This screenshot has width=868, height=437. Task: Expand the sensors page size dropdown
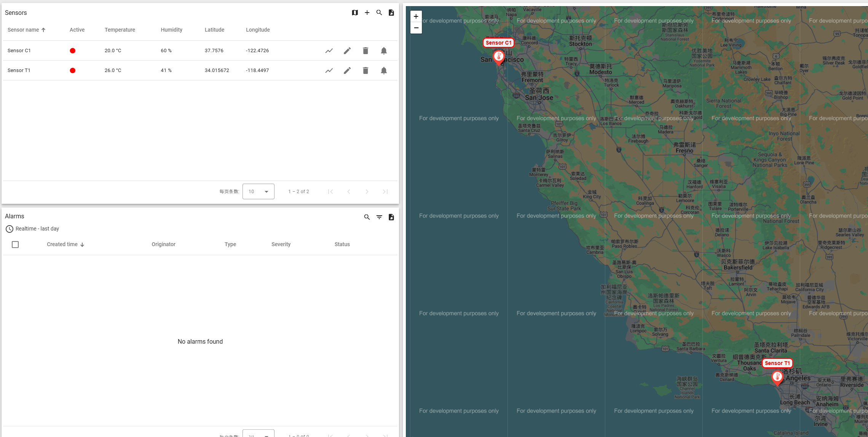coord(258,192)
